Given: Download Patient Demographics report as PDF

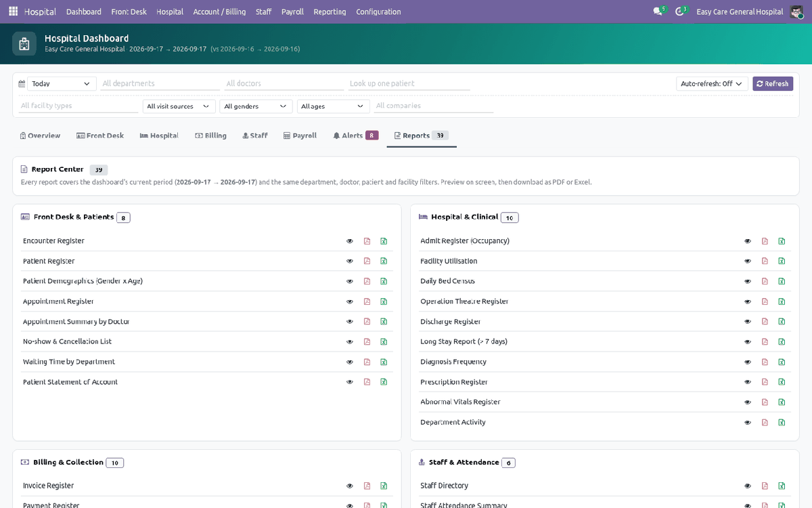Looking at the screenshot, I should click(367, 281).
